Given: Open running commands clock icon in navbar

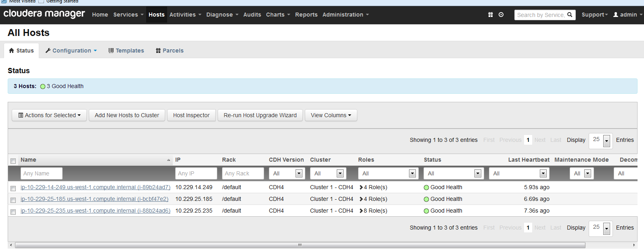Looking at the screenshot, I should click(501, 15).
